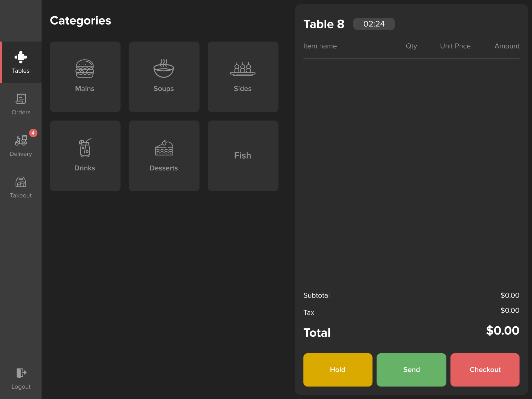532x399 pixels.
Task: Open the Takeout bag icon
Action: (x=21, y=182)
